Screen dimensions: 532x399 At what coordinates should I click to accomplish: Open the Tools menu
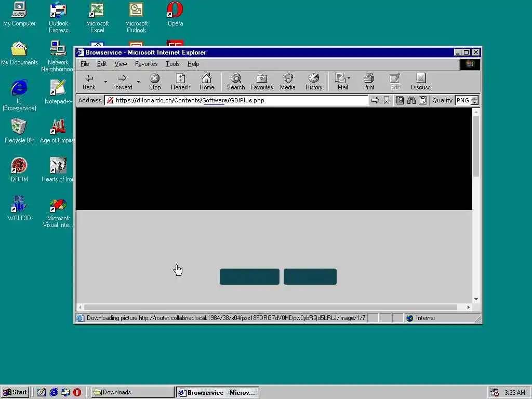(172, 64)
